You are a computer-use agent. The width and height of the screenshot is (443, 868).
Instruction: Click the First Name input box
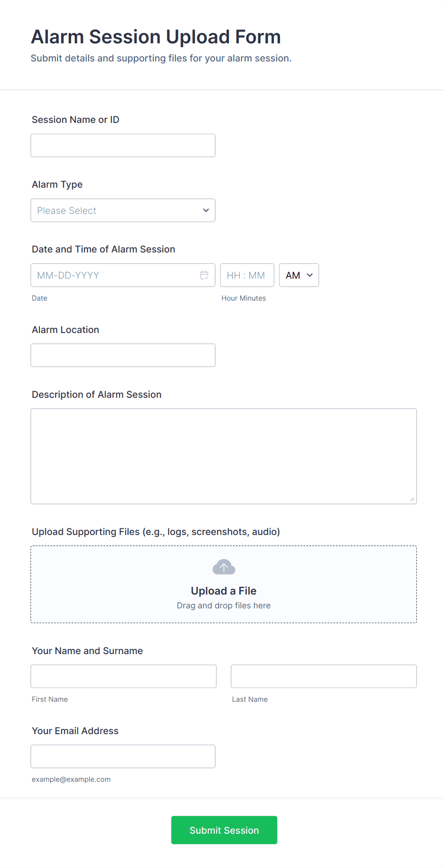tap(123, 676)
